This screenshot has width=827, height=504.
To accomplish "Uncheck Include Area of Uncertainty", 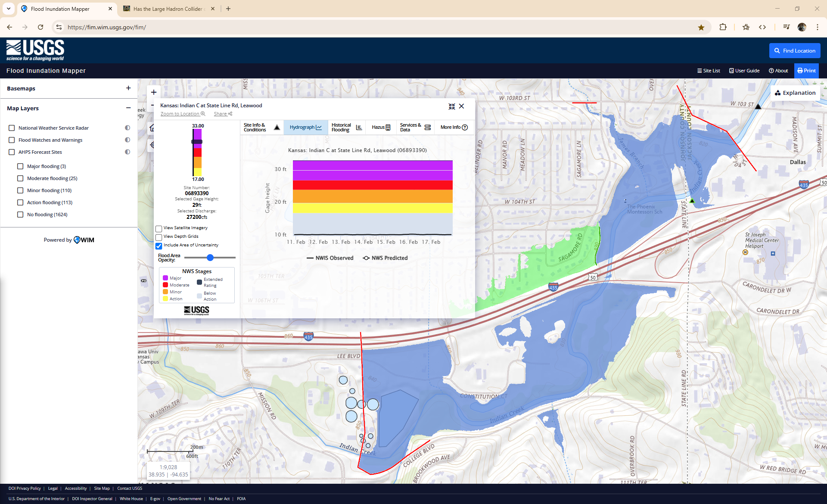I will point(159,246).
